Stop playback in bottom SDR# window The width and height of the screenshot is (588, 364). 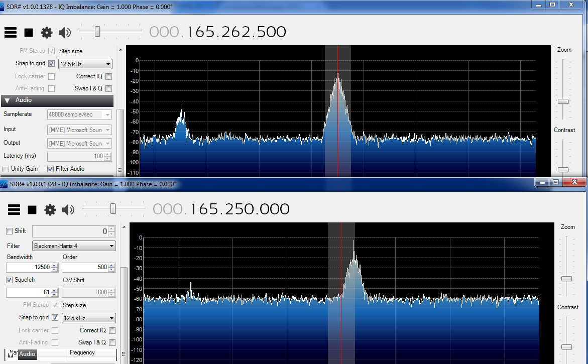click(x=32, y=210)
